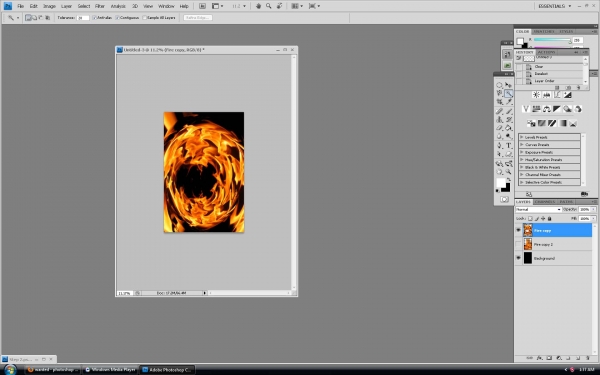Select the Pen tool

point(499,146)
